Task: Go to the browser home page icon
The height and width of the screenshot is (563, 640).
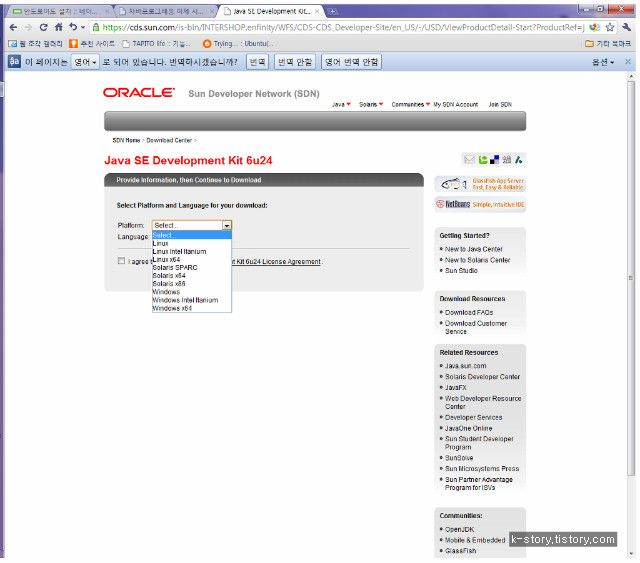Action: point(59,27)
